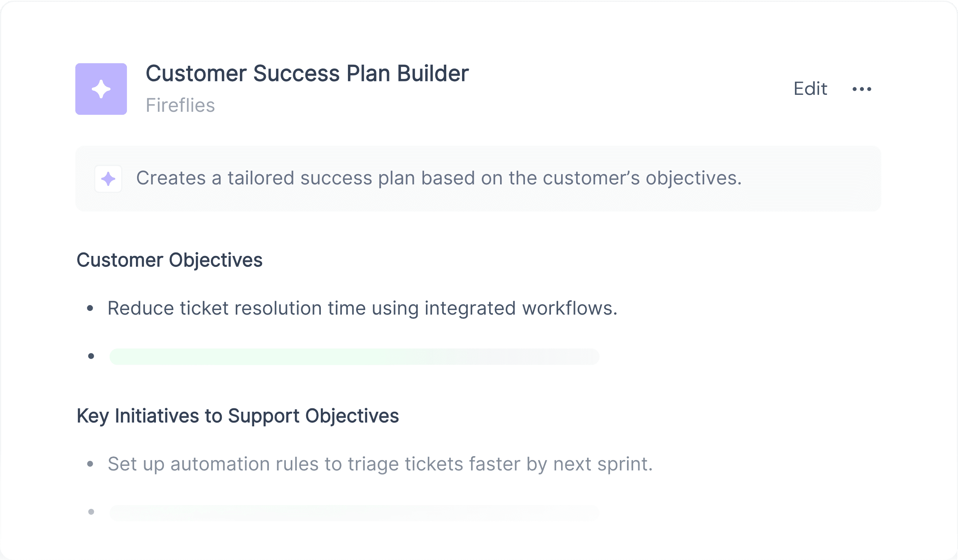
Task: Click the bullet dot before Reduce ticket resolution
Action: (x=90, y=308)
